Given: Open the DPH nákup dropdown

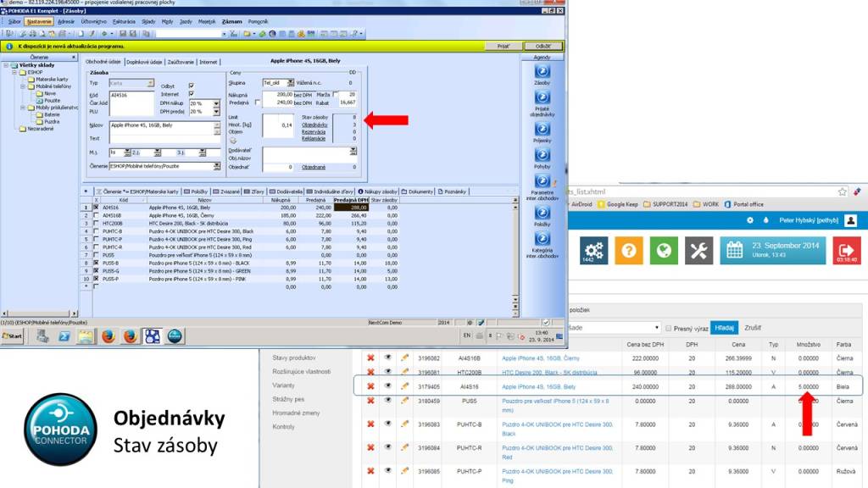Looking at the screenshot, I should [216, 103].
